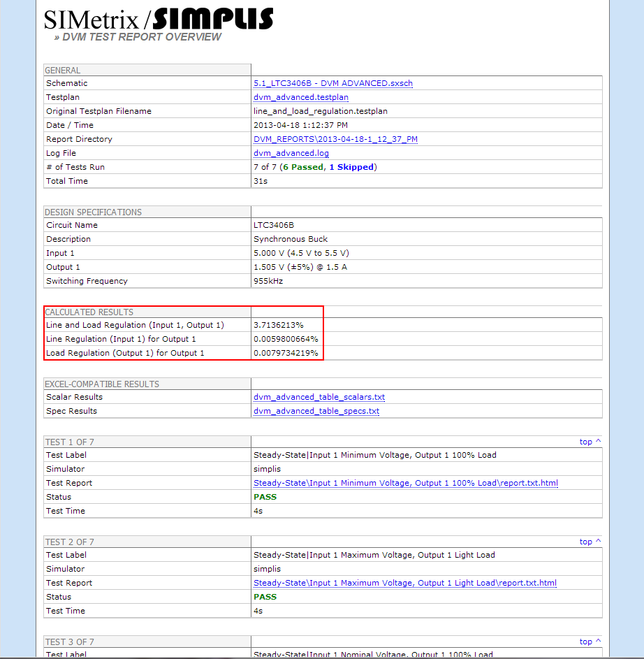The width and height of the screenshot is (644, 659).
Task: Open Test 2's Maximum Voltage report.txt.html link
Action: 404,583
